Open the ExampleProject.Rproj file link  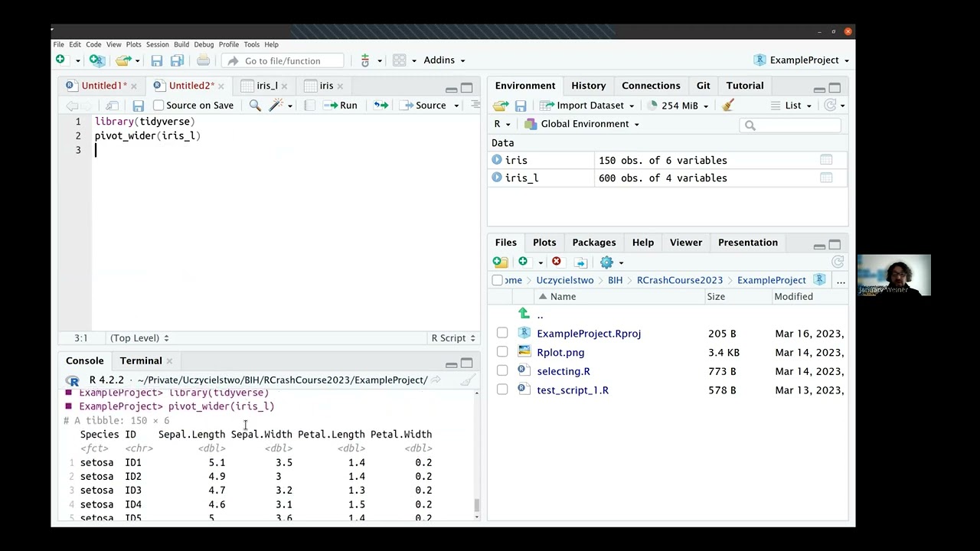[x=589, y=334]
